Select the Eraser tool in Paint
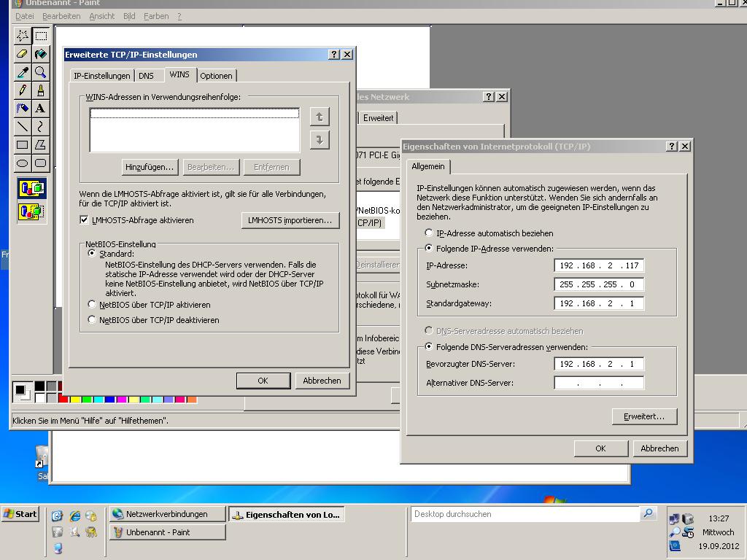747x560 pixels. [22, 53]
